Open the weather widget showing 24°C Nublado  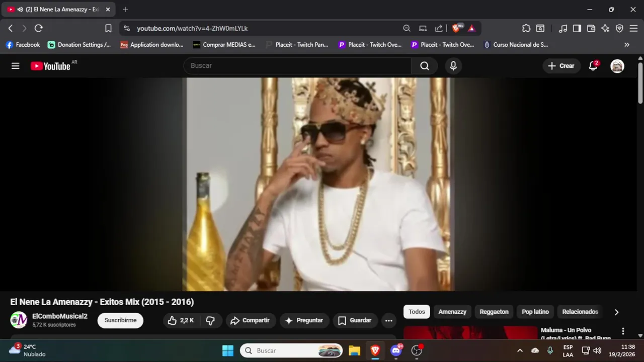[x=28, y=350]
